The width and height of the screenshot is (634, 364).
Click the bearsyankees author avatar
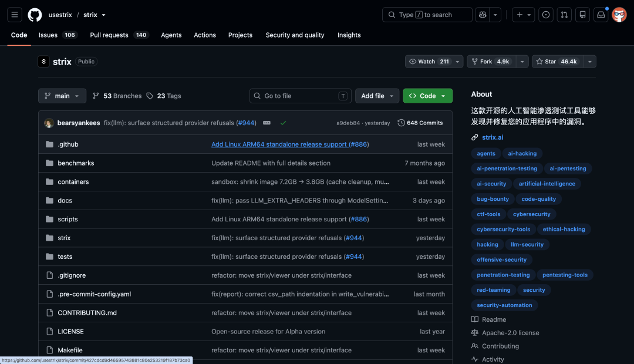pyautogui.click(x=49, y=123)
